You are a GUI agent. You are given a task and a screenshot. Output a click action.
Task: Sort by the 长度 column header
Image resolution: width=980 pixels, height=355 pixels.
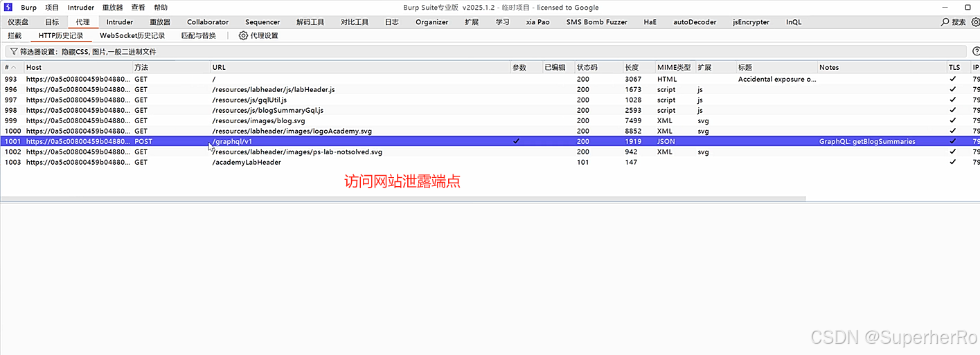pyautogui.click(x=639, y=67)
